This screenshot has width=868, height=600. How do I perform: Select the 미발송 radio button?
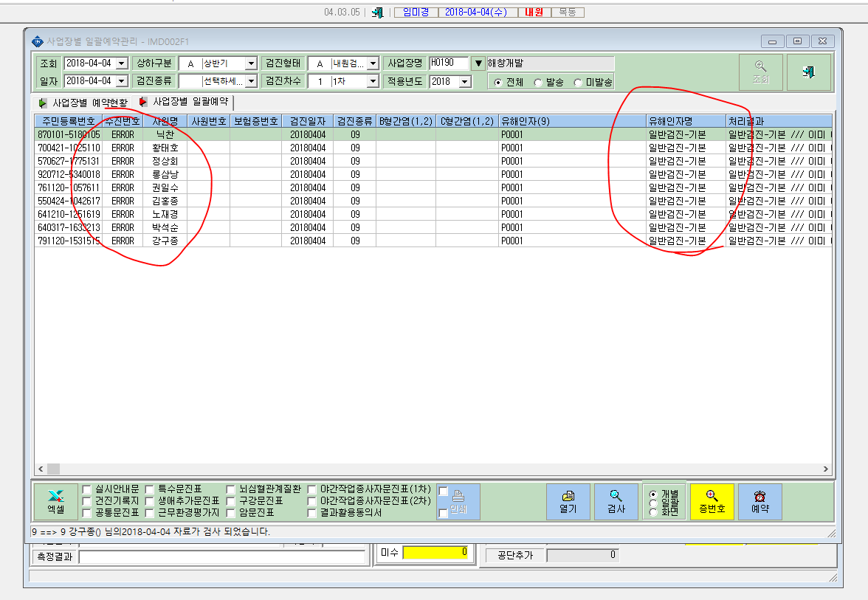point(578,83)
